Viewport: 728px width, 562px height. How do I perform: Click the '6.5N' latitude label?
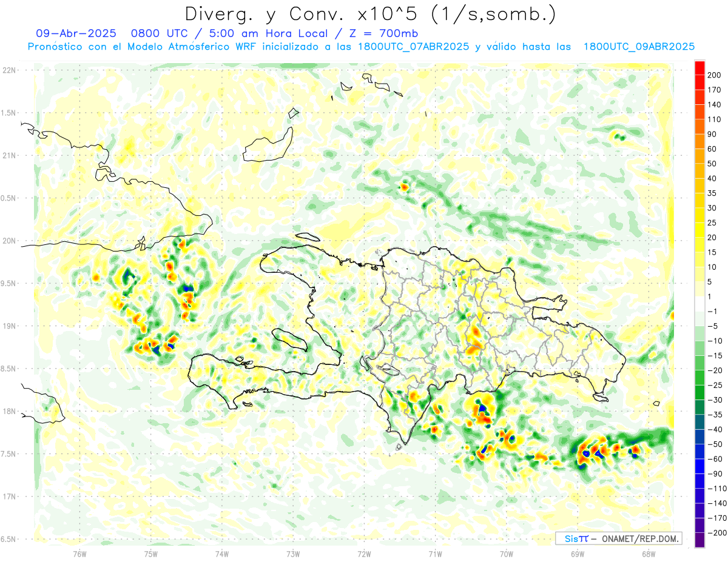click(x=8, y=540)
